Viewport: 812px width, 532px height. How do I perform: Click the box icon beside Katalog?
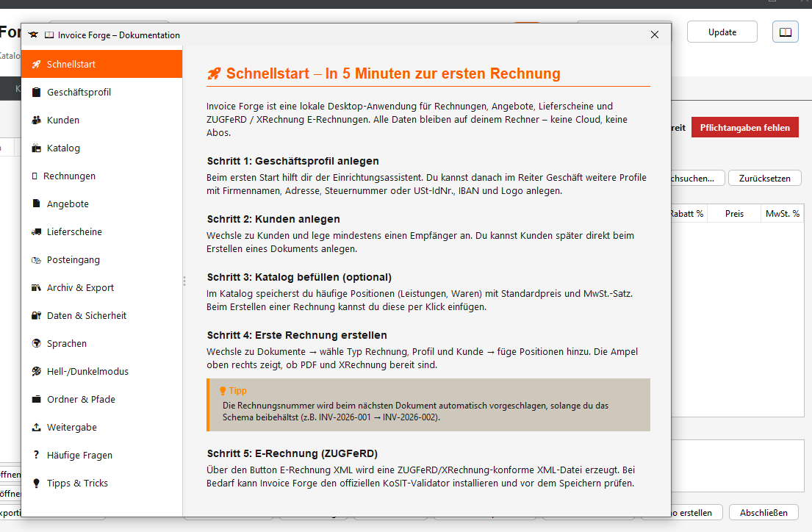36,148
